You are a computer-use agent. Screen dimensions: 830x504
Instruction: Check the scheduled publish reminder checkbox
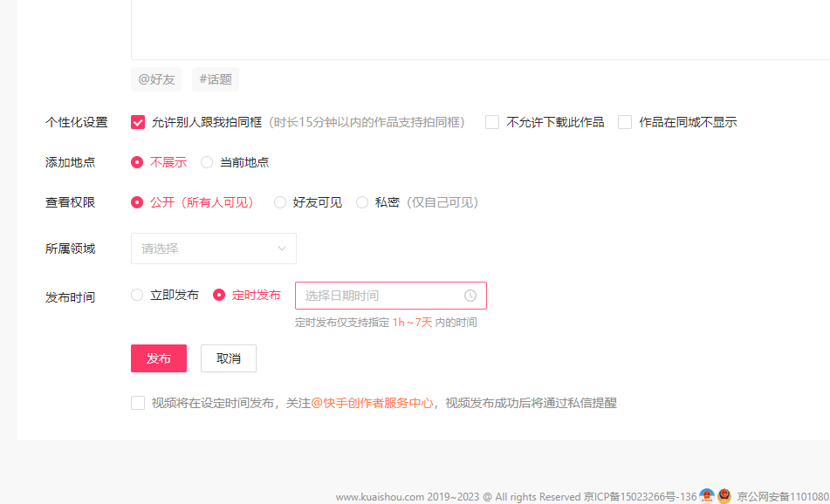click(x=138, y=403)
